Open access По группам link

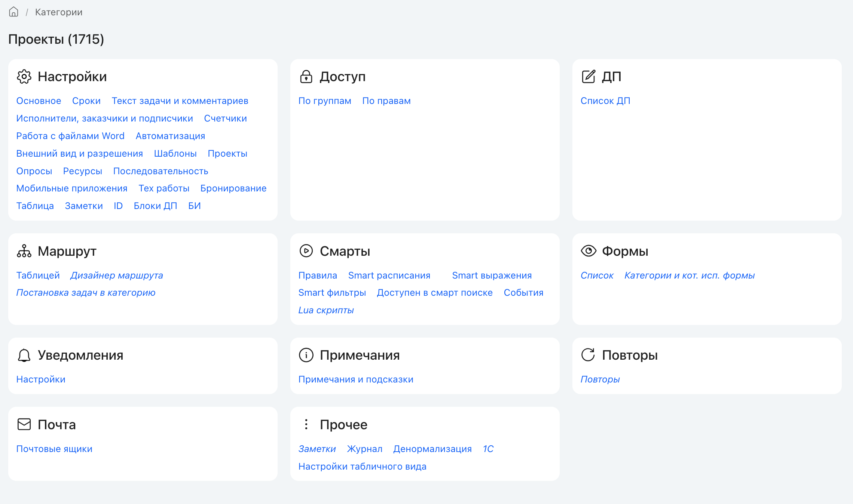(x=325, y=101)
